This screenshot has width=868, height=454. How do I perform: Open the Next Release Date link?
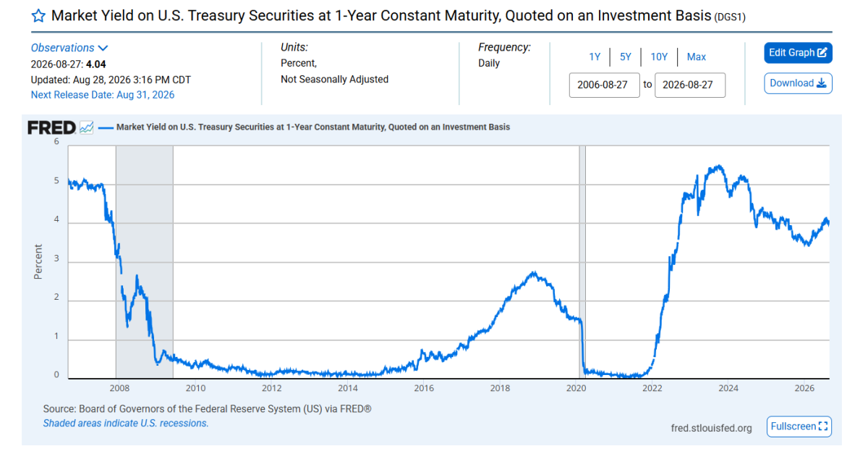point(103,95)
